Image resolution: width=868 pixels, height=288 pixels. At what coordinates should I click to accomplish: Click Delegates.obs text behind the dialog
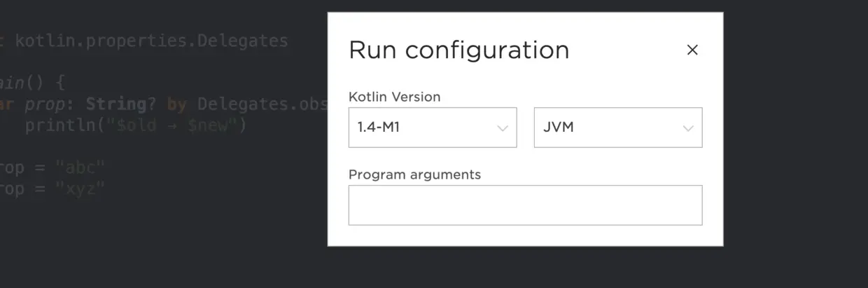[262, 104]
